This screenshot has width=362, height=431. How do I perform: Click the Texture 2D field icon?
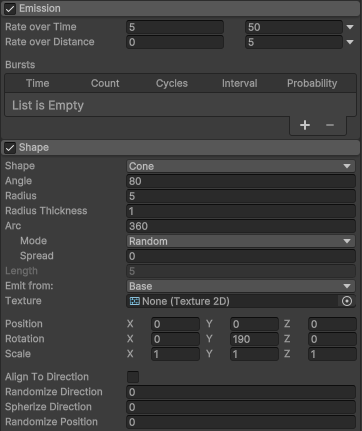[134, 301]
